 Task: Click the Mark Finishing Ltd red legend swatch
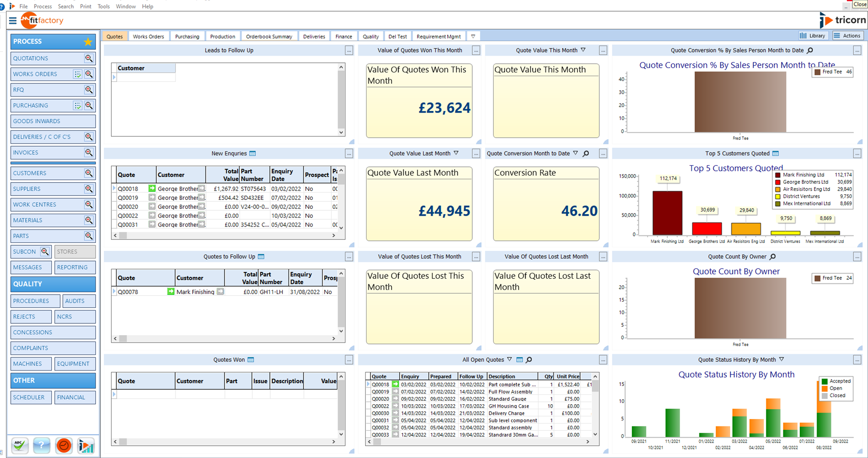778,175
